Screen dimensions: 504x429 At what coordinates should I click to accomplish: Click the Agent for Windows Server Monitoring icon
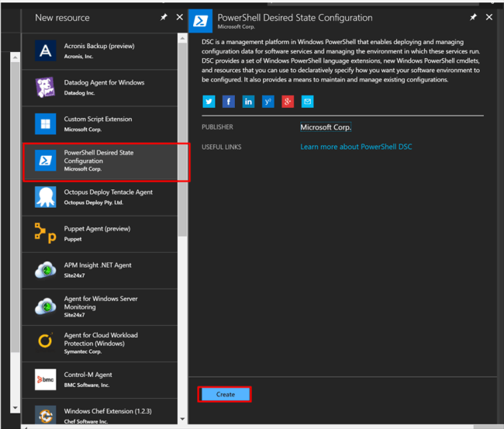[x=45, y=306]
